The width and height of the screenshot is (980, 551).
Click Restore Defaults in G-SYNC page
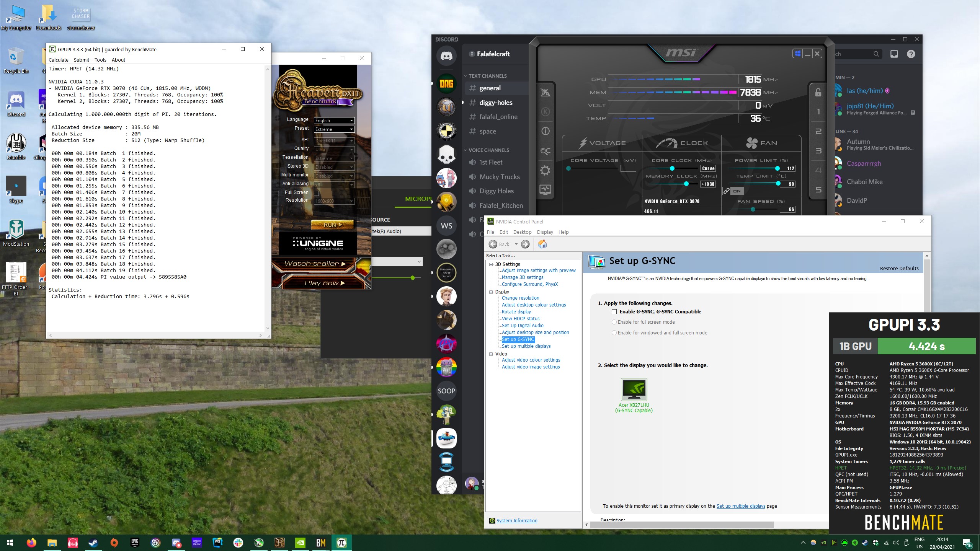pos(899,268)
